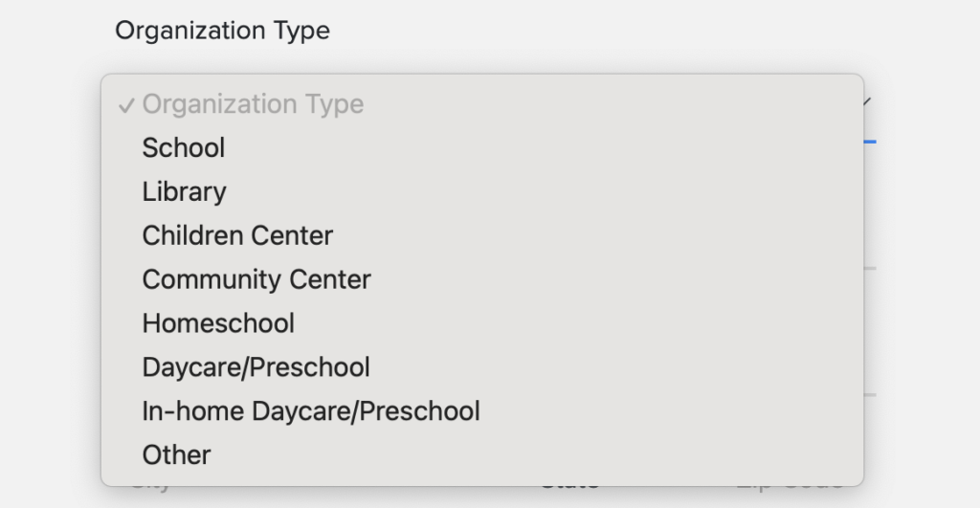980x508 pixels.
Task: Set organization type to Other
Action: [176, 455]
